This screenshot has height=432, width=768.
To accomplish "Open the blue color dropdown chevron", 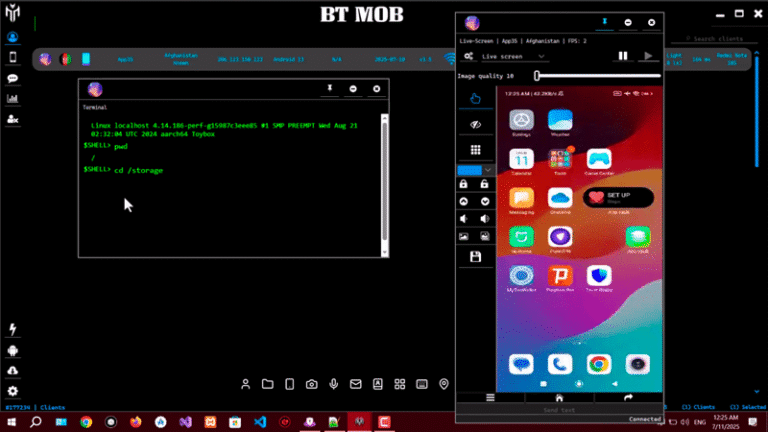I will tap(487, 170).
